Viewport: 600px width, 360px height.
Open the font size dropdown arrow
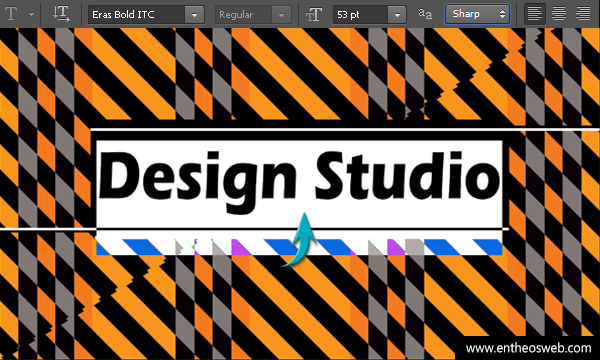(397, 15)
